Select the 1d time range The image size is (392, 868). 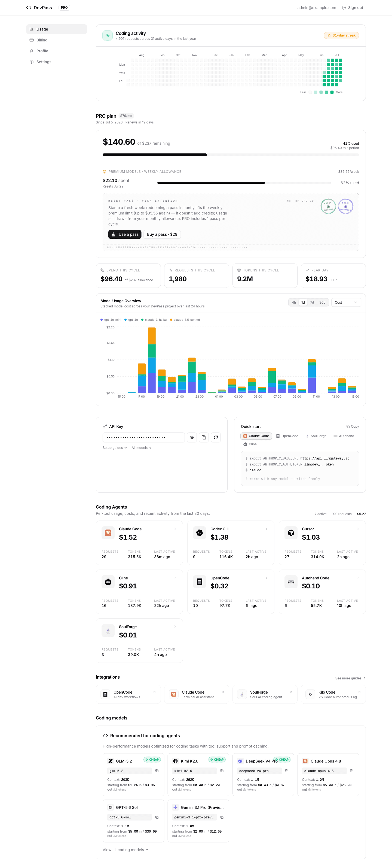click(303, 302)
